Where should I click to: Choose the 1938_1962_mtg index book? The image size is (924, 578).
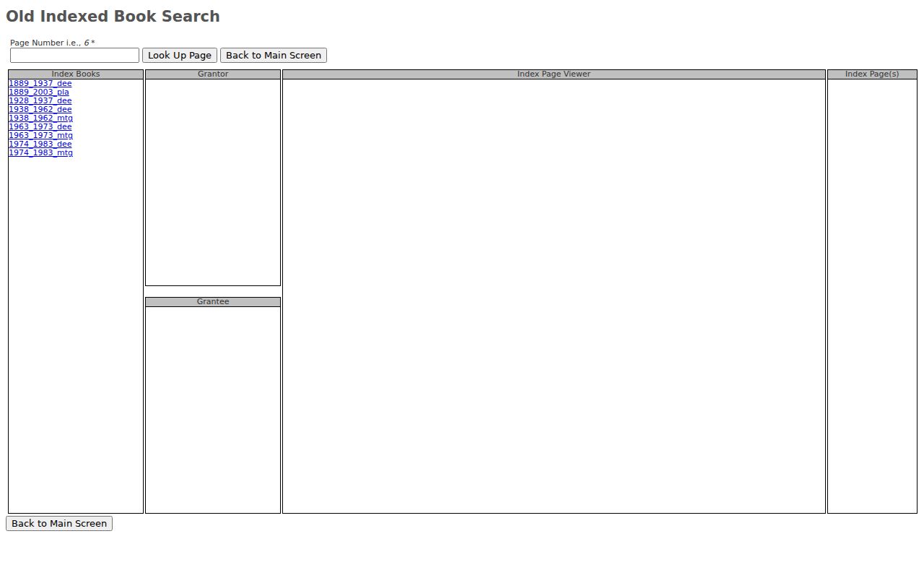pyautogui.click(x=40, y=118)
